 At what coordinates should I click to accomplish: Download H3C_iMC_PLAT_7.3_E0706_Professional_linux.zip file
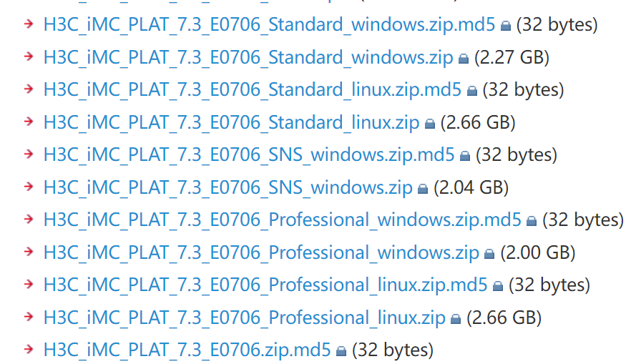[245, 318]
